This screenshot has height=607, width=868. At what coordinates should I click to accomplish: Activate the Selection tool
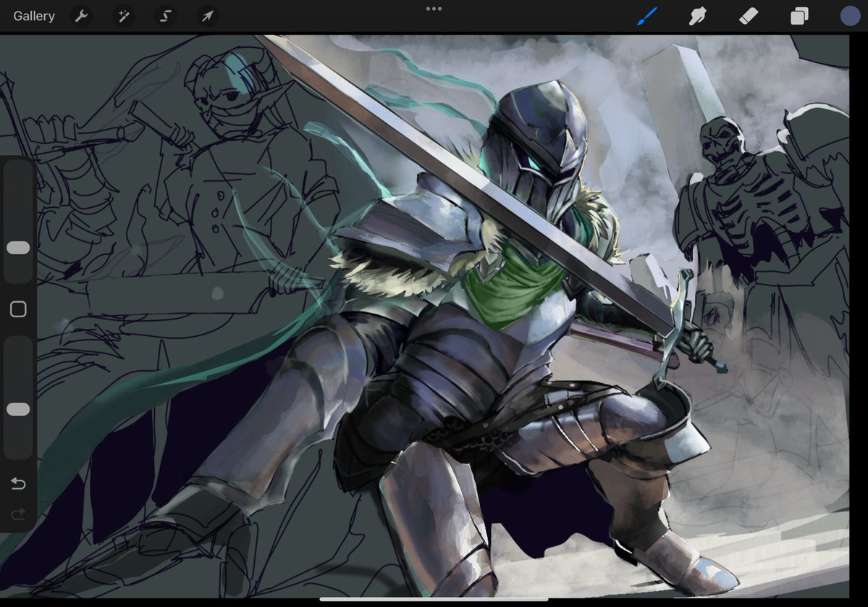(x=166, y=16)
